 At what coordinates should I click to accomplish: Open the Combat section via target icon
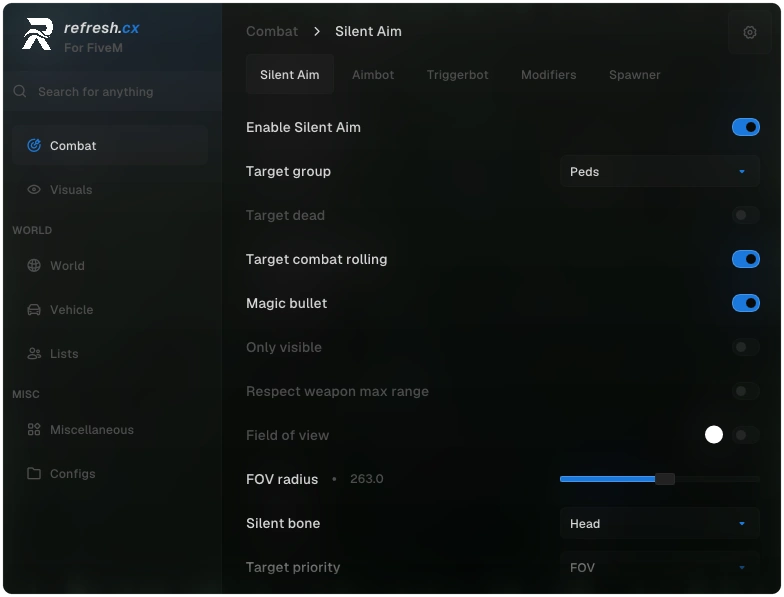coord(34,146)
